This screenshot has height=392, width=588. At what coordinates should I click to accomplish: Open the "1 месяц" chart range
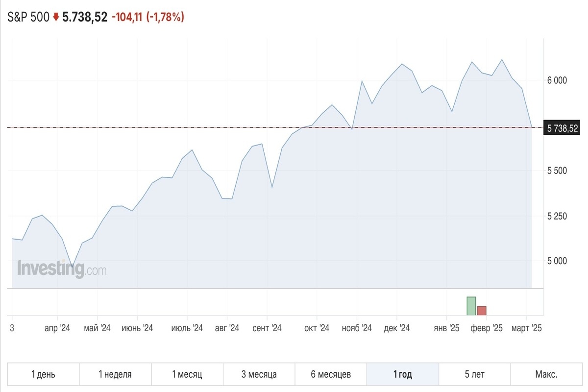click(188, 374)
